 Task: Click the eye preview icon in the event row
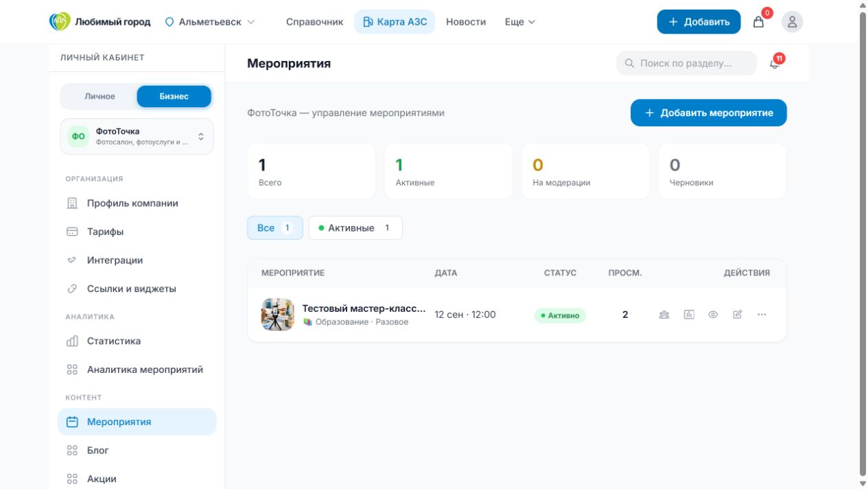(x=713, y=315)
